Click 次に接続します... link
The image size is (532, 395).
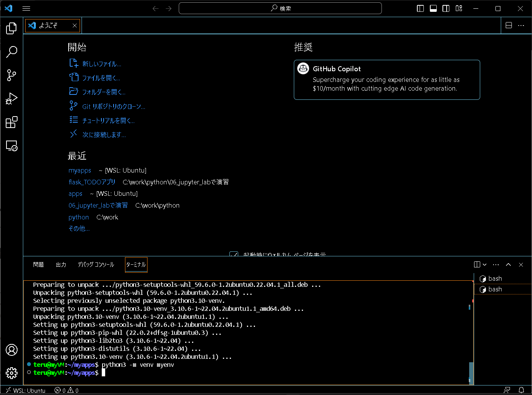pos(104,134)
